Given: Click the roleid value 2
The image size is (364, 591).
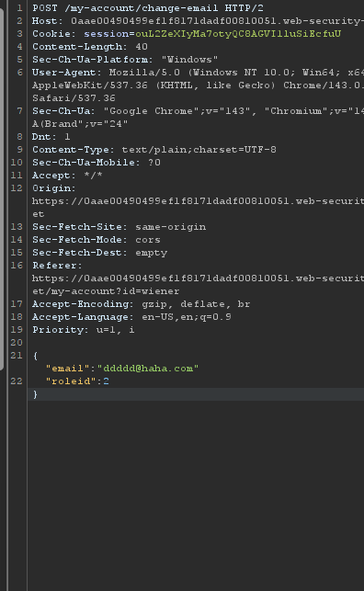Looking at the screenshot, I should coord(106,381).
